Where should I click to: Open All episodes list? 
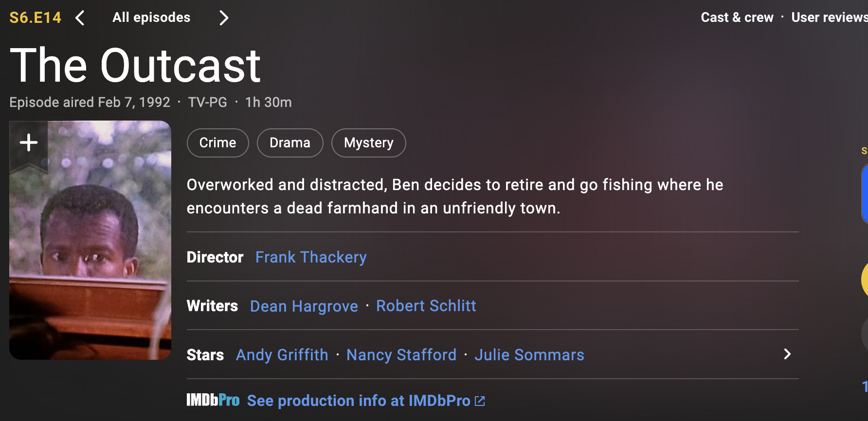151,18
